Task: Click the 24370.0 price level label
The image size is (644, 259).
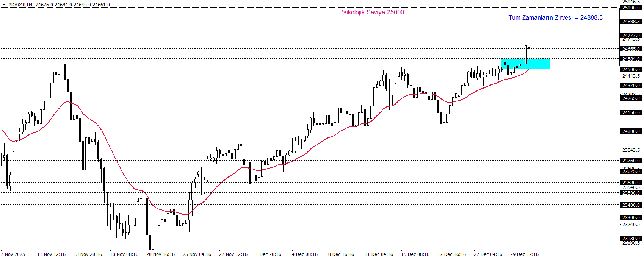Action: (x=631, y=85)
